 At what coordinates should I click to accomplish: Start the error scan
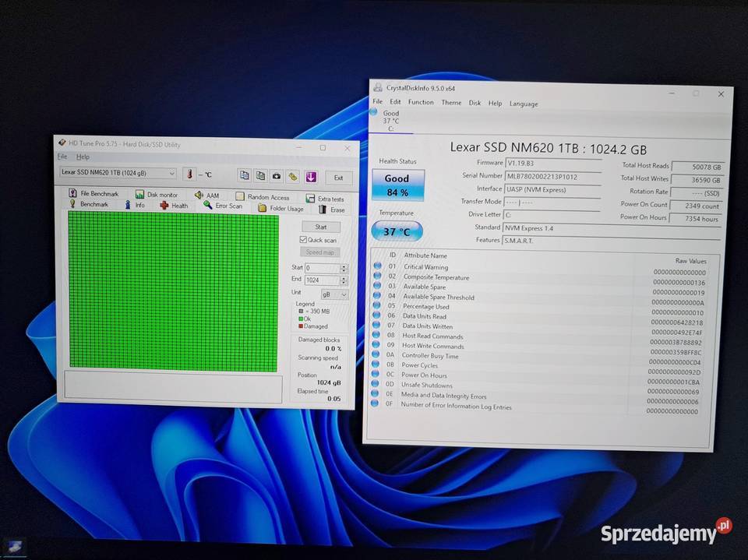point(320,227)
